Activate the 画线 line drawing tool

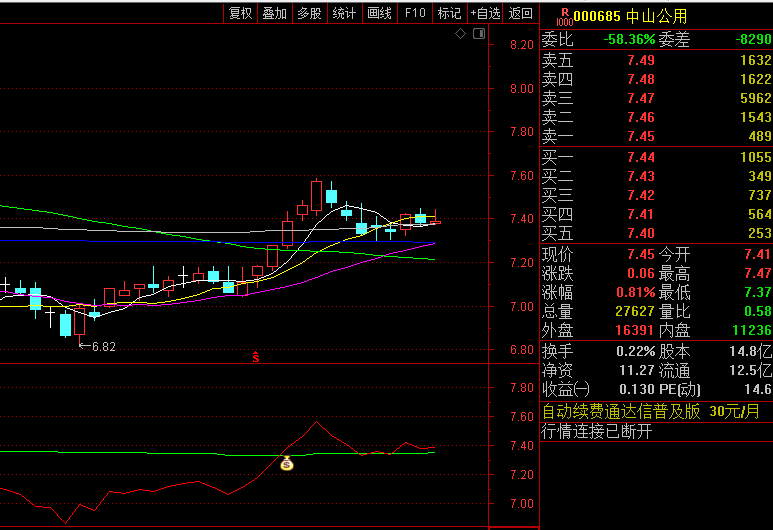pyautogui.click(x=379, y=13)
